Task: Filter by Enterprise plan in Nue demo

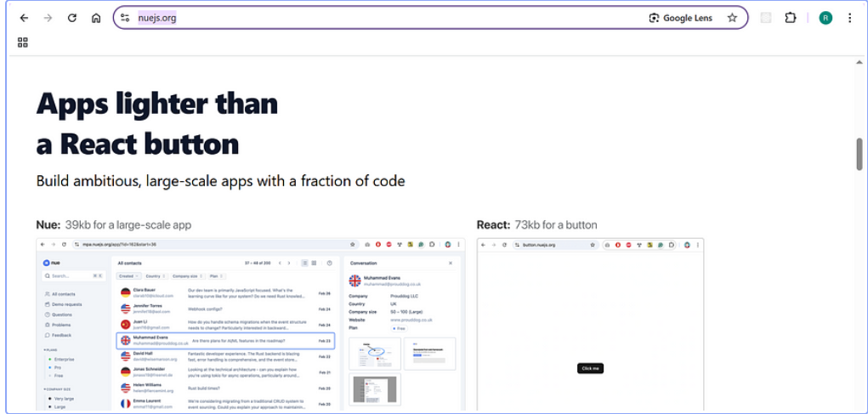Action: coord(63,360)
